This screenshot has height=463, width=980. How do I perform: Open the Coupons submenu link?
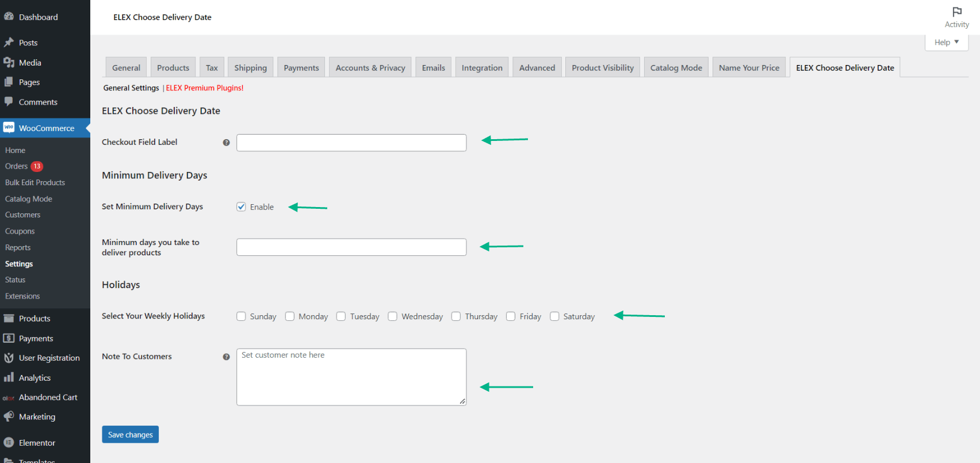coord(20,231)
